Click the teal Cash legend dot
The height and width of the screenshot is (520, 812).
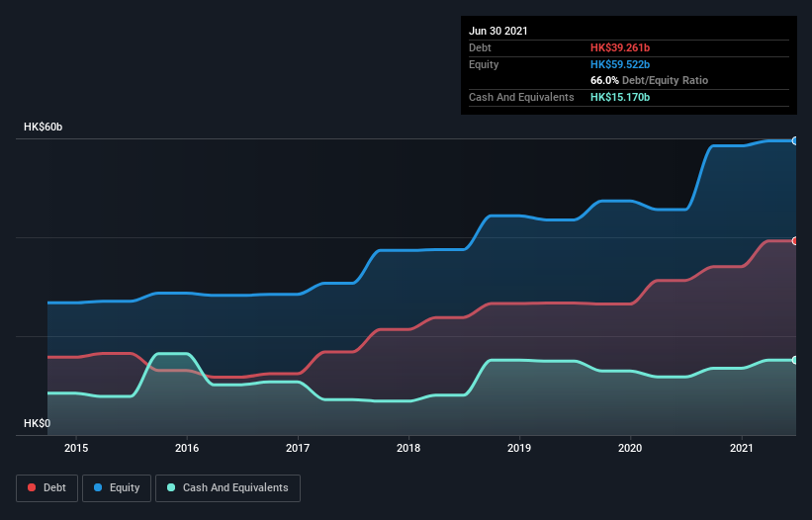(171, 487)
